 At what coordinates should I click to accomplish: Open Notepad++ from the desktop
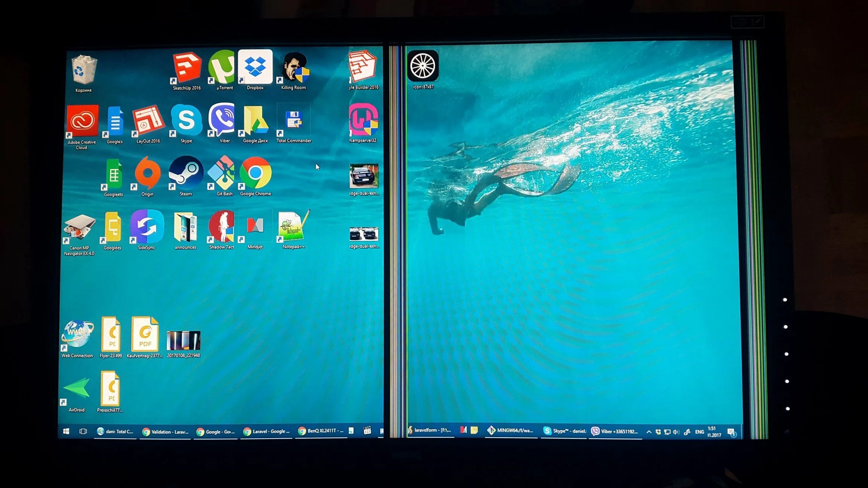[x=293, y=226]
